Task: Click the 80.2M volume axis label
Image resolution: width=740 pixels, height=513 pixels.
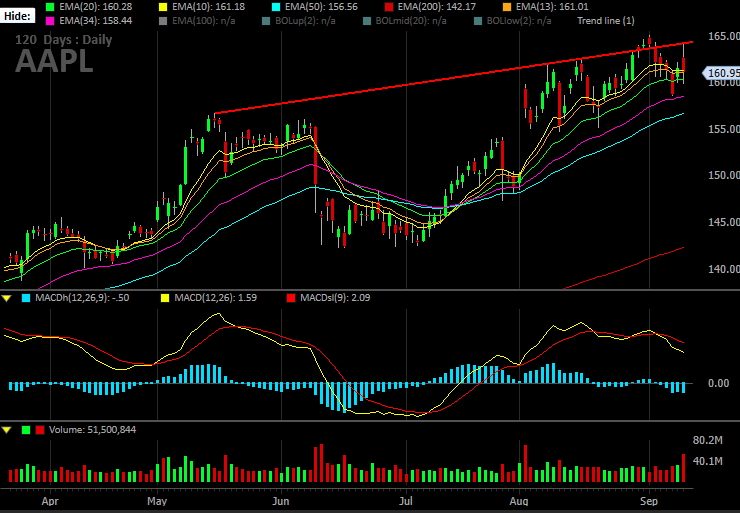Action: (x=707, y=440)
